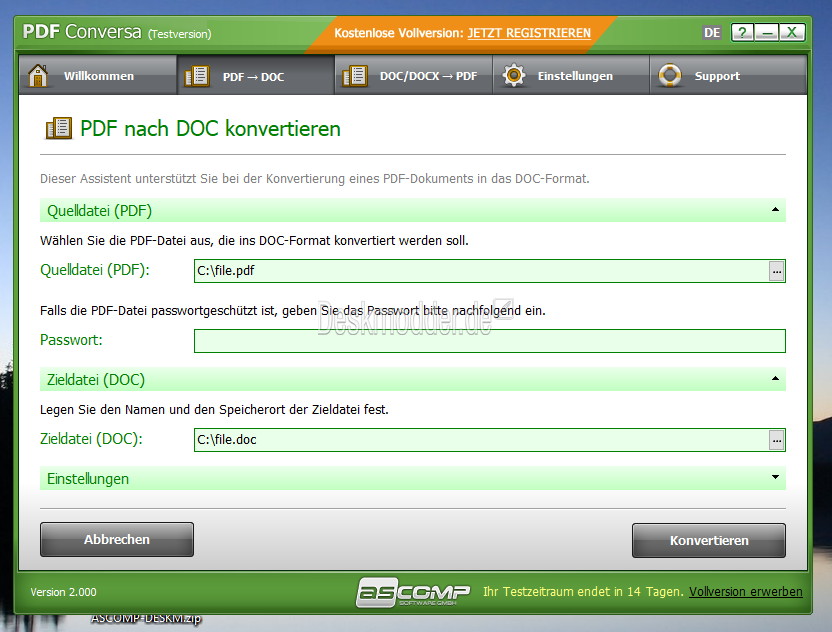Click the house icon on Willkommen tab
832x632 pixels.
38,75
